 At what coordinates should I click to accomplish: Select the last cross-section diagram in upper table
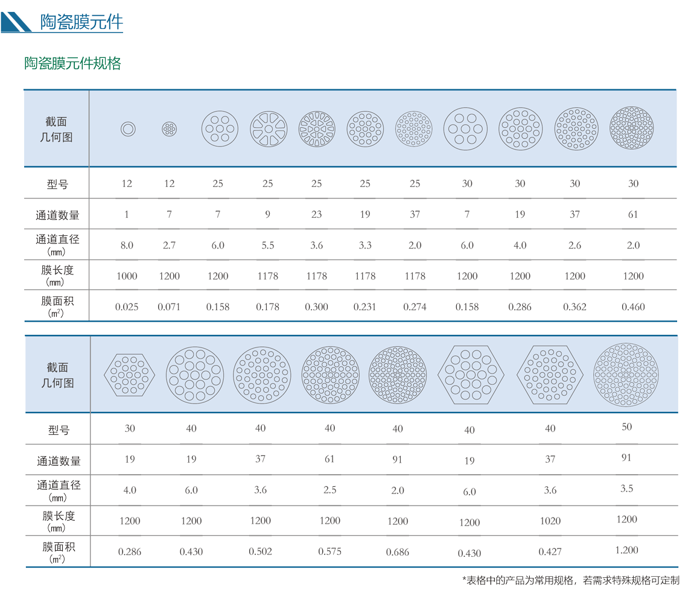[x=631, y=128]
